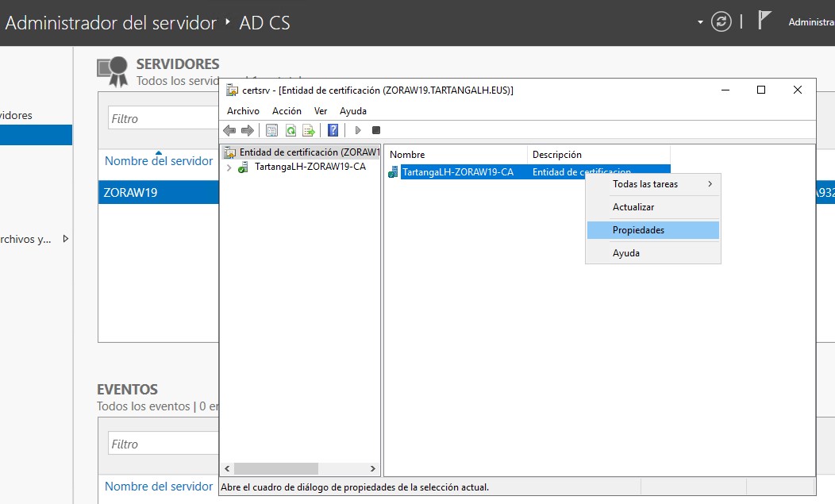Select TartangaLH-ZORAW19-CA in the console tree
This screenshot has height=504, width=835.
tap(310, 167)
